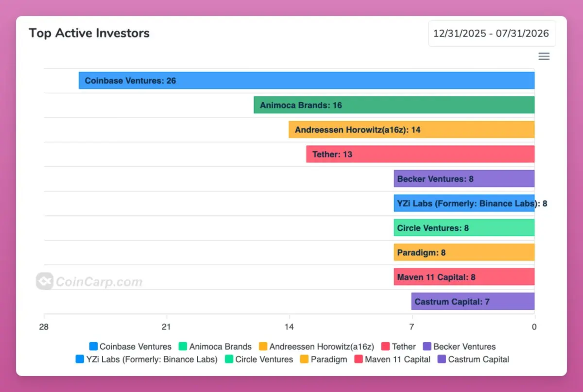Click the axis label 21

(167, 327)
